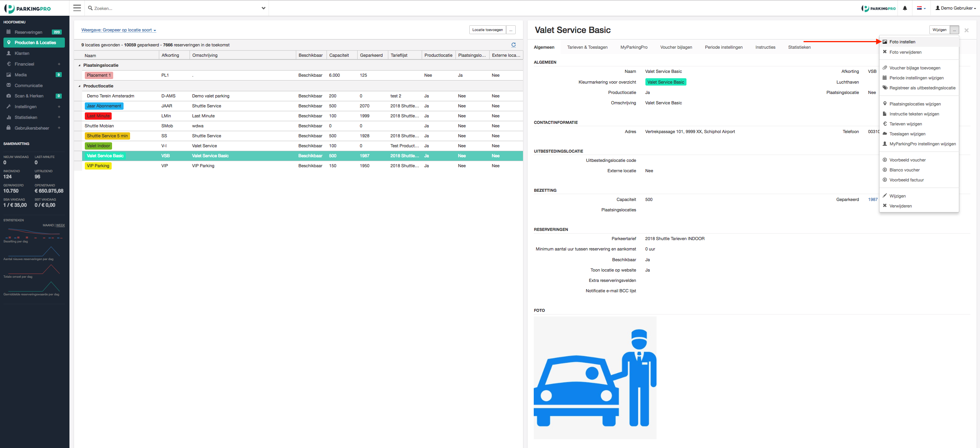Click the Reserveringen sidebar icon
The height and width of the screenshot is (448, 980).
tap(8, 32)
